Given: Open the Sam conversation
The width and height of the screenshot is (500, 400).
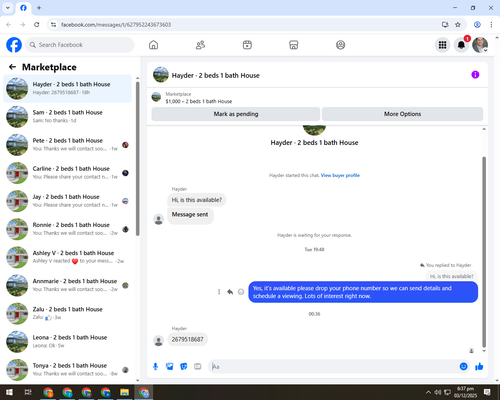Looking at the screenshot, I should (67, 117).
